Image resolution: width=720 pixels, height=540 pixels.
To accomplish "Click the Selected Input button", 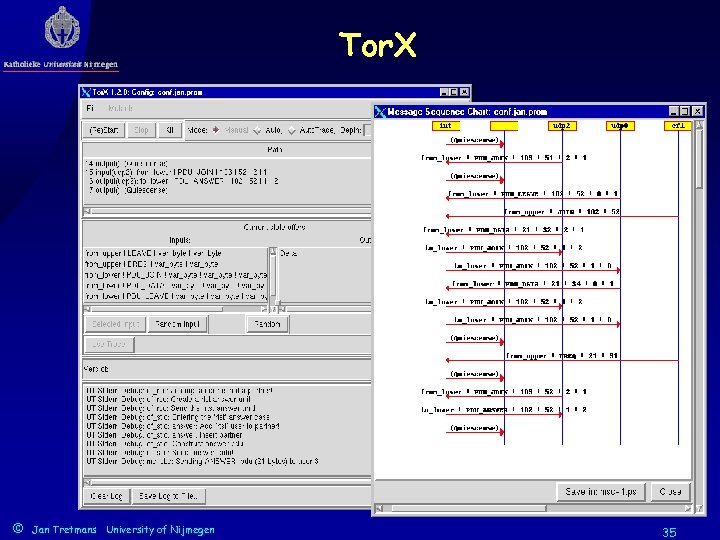I will tap(115, 324).
